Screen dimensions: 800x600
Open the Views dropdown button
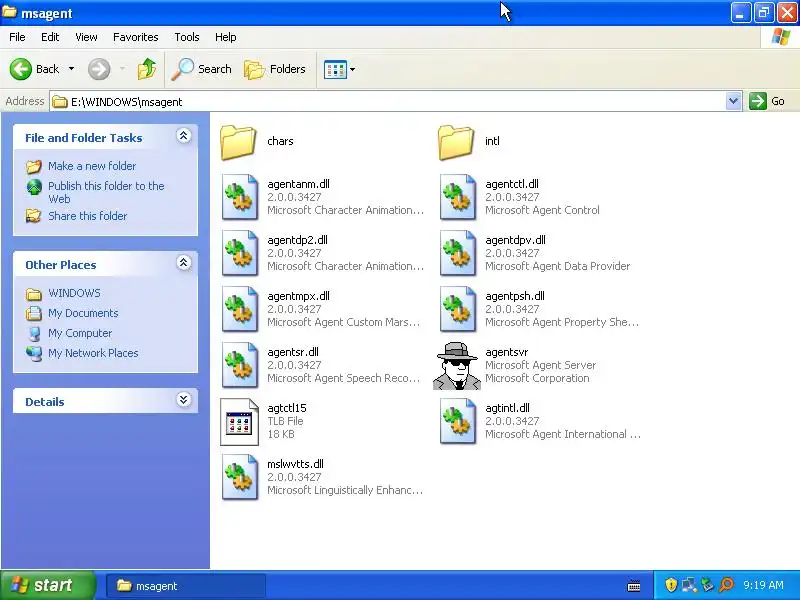tap(340, 69)
